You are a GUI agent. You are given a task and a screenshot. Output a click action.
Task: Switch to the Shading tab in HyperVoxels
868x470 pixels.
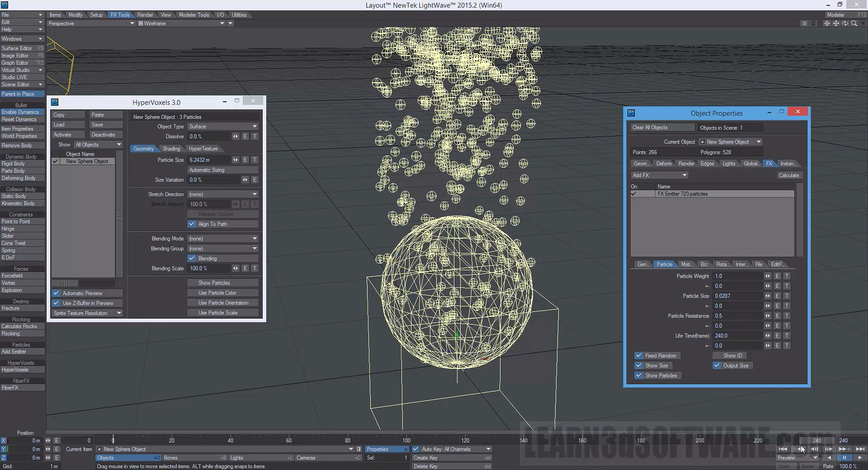point(171,149)
